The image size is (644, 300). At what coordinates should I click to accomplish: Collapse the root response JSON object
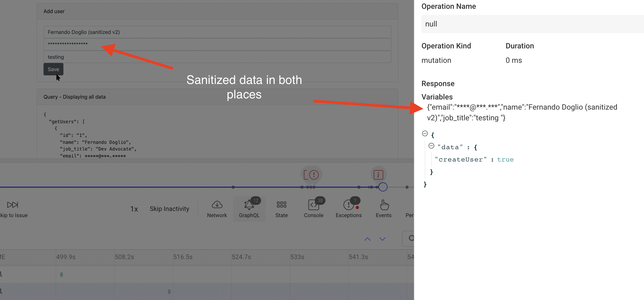(425, 133)
